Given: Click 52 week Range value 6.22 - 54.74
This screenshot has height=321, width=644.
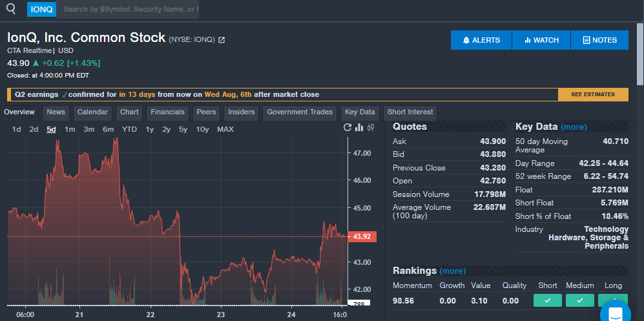Looking at the screenshot, I should pyautogui.click(x=605, y=176).
